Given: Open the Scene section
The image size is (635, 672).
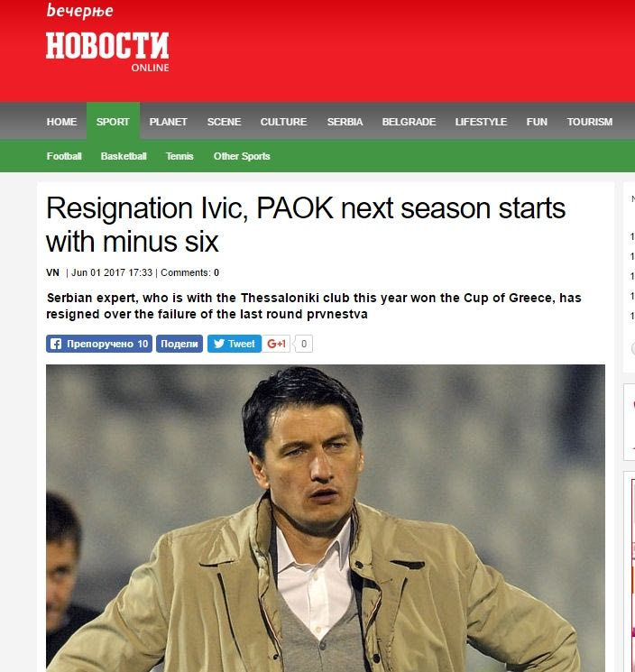Looking at the screenshot, I should point(224,122).
